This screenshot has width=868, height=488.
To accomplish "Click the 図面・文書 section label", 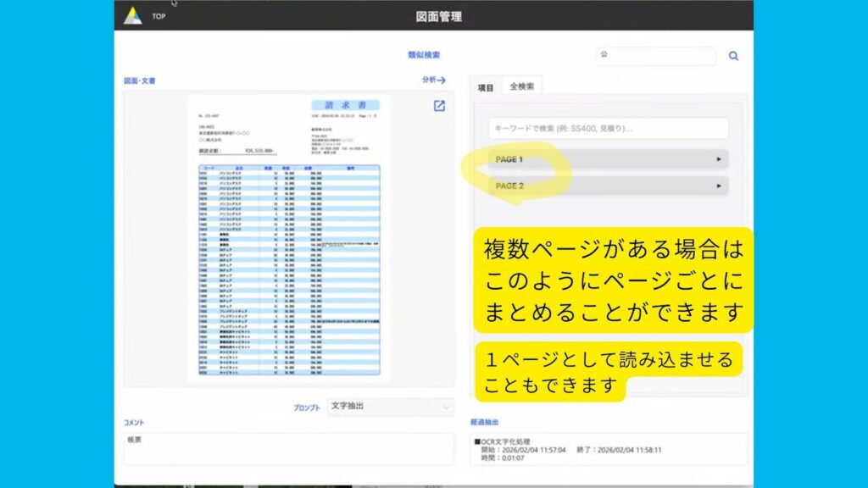I will (140, 81).
